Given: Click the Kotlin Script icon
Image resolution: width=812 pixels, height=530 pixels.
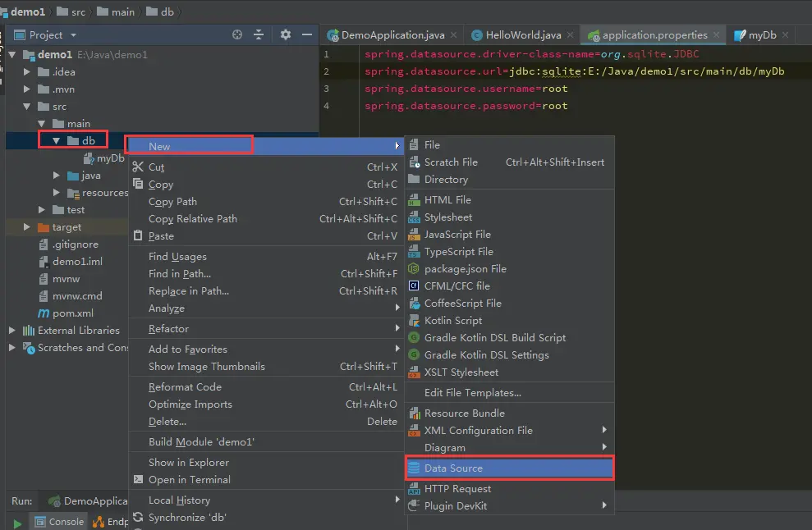Looking at the screenshot, I should 414,321.
